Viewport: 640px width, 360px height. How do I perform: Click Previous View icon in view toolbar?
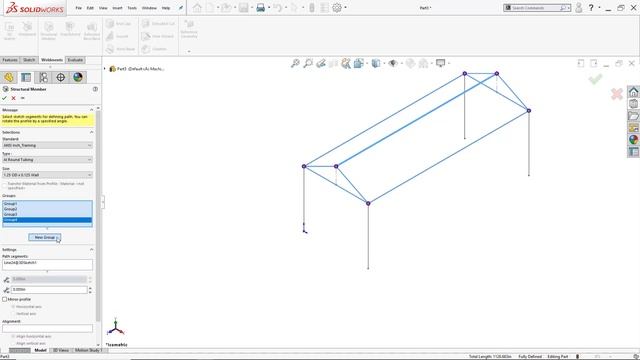pos(321,63)
